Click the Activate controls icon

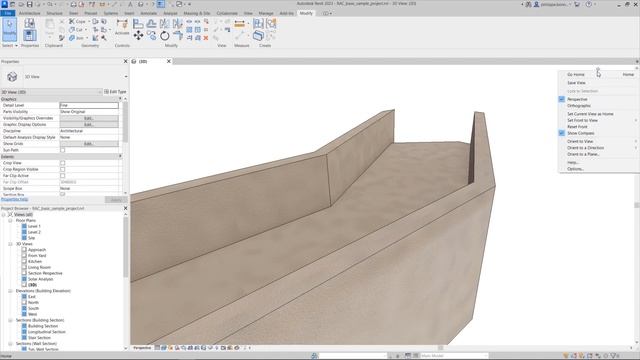tap(122, 27)
